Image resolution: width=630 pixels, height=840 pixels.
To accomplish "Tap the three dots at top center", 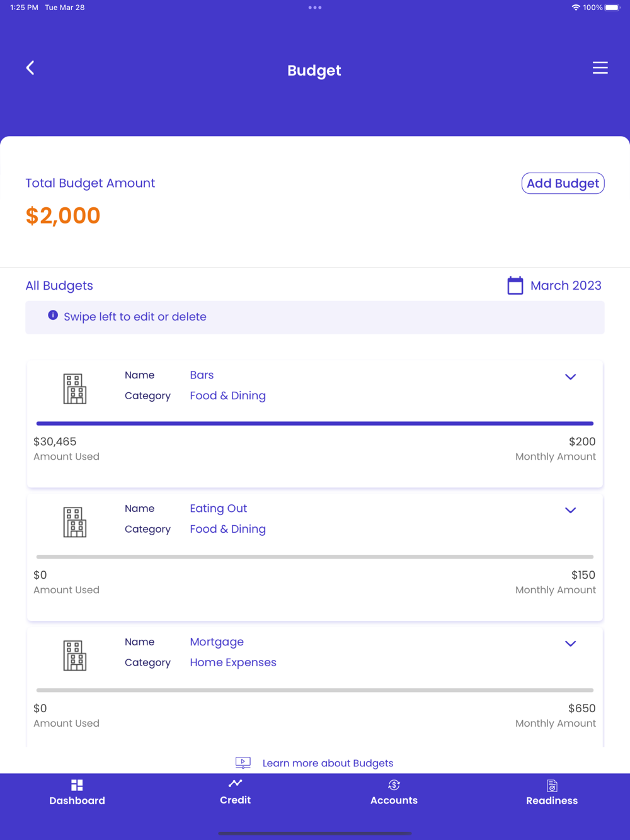I will pos(315,8).
